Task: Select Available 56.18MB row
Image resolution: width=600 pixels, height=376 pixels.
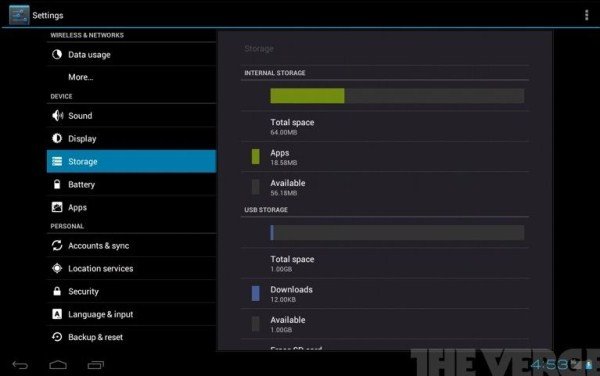Action: pos(385,187)
